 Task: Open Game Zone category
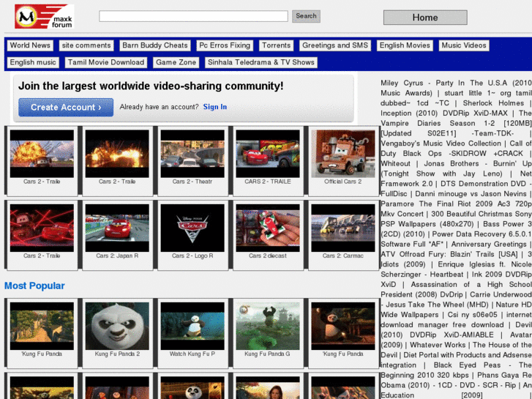tap(176, 62)
